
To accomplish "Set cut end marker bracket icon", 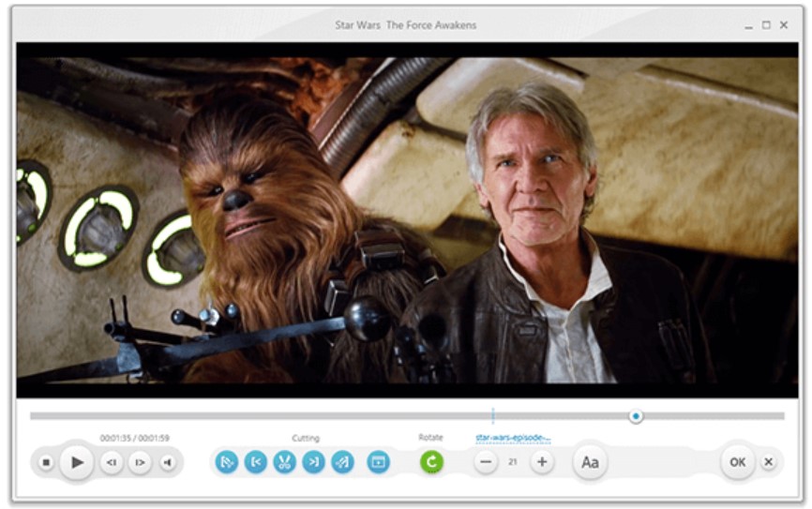I will tap(313, 462).
